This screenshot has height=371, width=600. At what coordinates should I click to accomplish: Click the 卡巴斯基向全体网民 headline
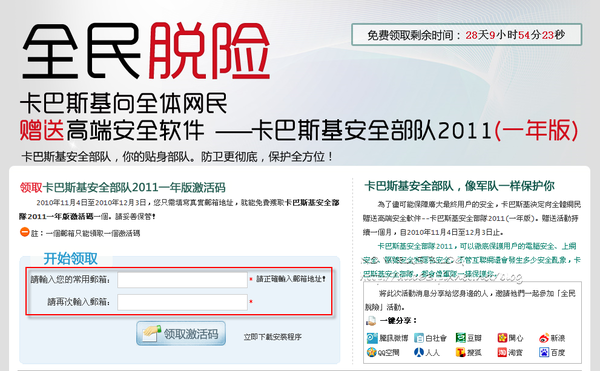coord(124,104)
